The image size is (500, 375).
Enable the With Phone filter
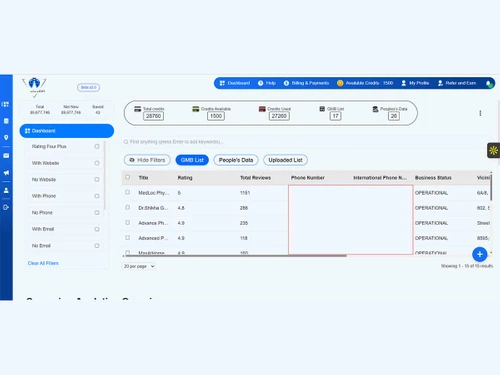pyautogui.click(x=97, y=196)
